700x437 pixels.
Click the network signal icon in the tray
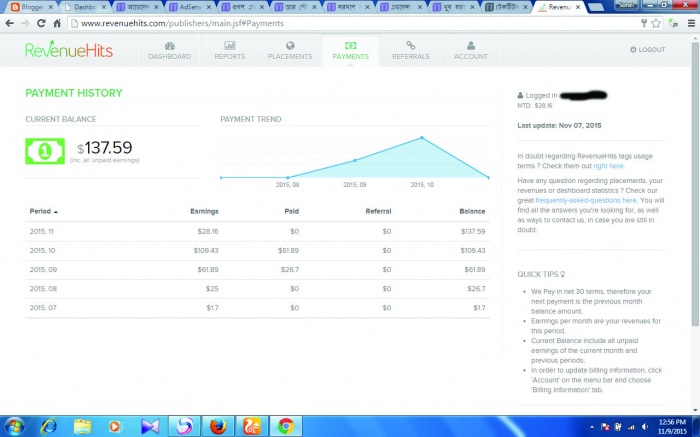point(631,427)
